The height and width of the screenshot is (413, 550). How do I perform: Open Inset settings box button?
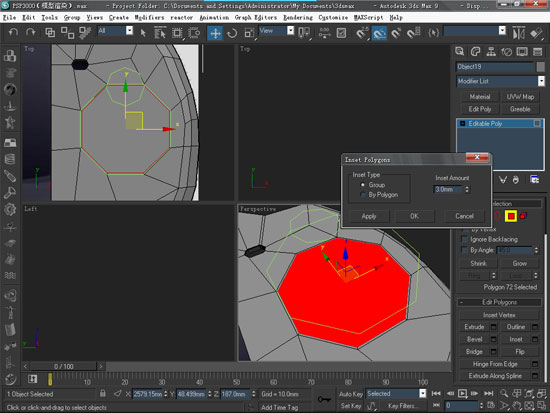pos(535,339)
